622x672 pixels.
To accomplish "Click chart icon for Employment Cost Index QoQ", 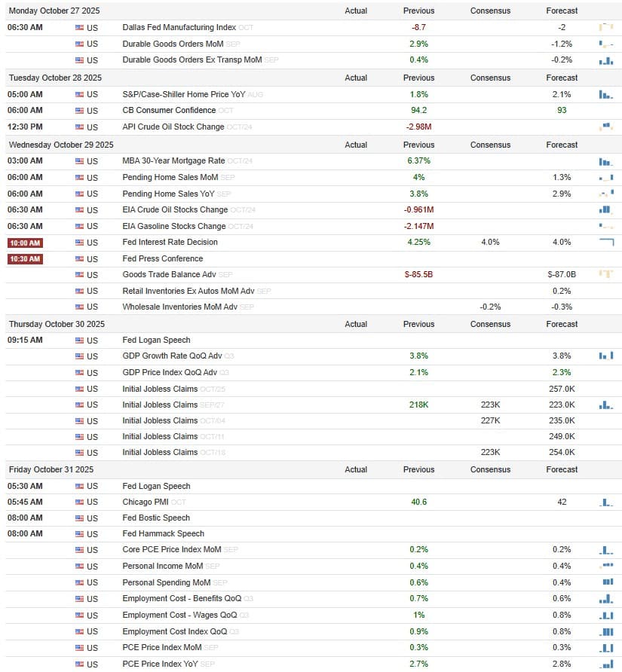I will click(607, 631).
